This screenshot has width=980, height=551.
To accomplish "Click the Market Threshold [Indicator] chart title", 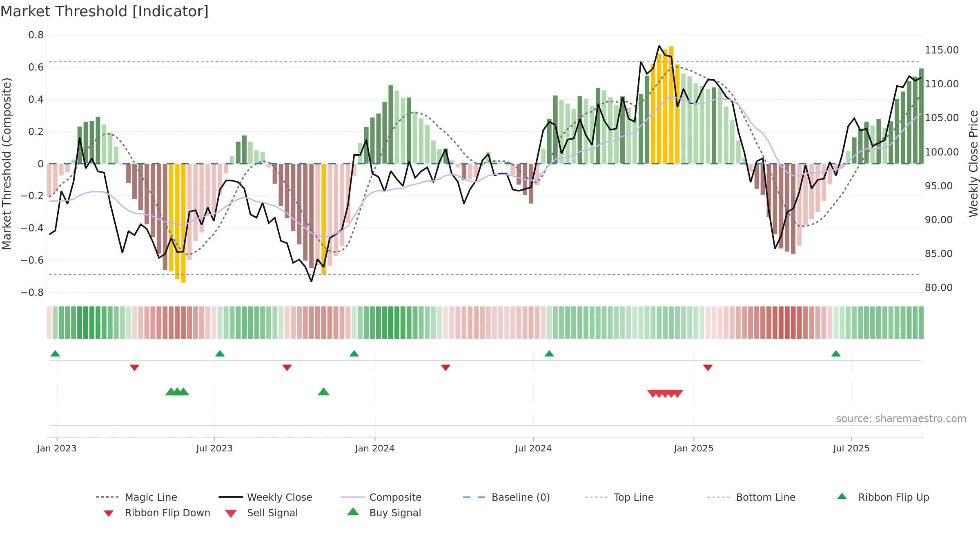I will 105,11.
